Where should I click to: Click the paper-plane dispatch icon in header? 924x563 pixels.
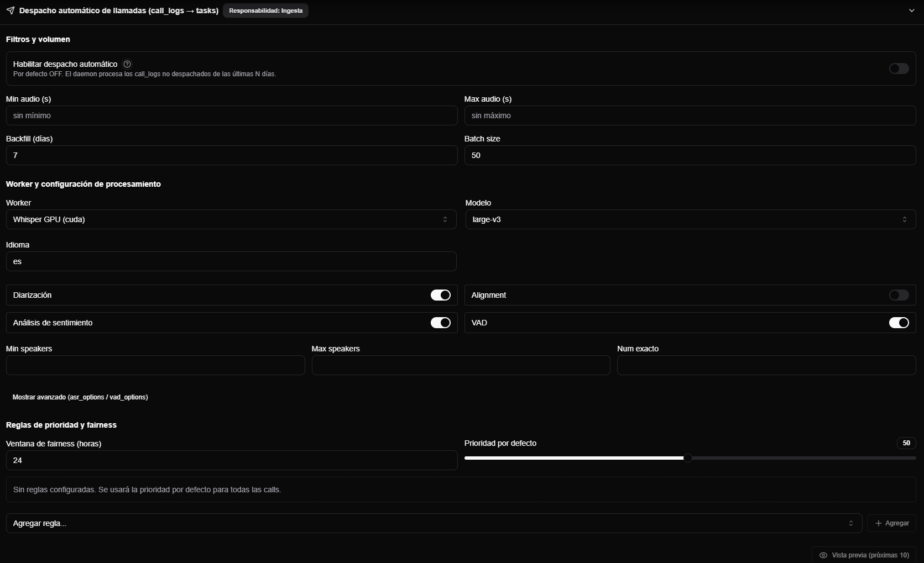11,10
